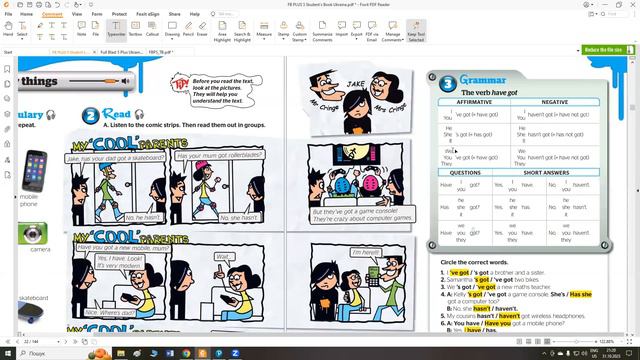
Task: Attach a File comment
Action: pyautogui.click(x=96, y=29)
